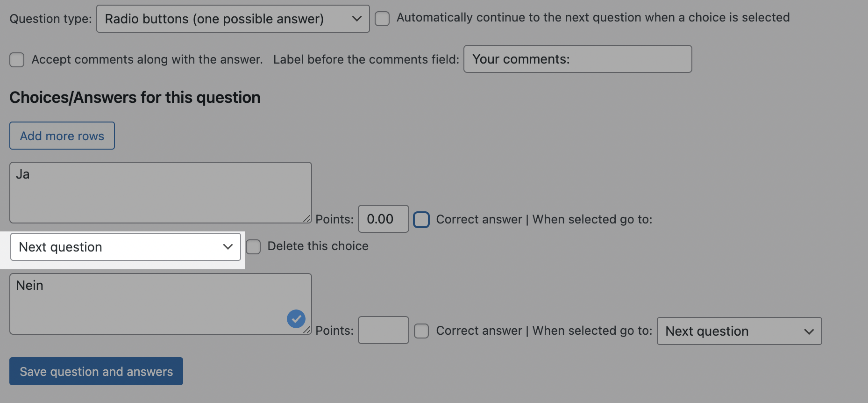Viewport: 868px width, 403px height.
Task: Click the Choices/Answers for this question heading
Action: tap(135, 97)
